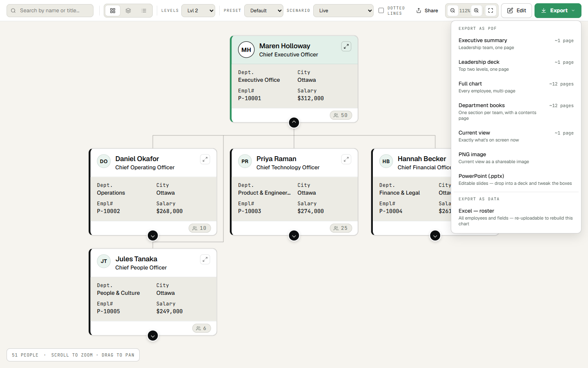The image size is (588, 368).
Task: Click the HB avatar on Hannah Becker's card
Action: 386,161
